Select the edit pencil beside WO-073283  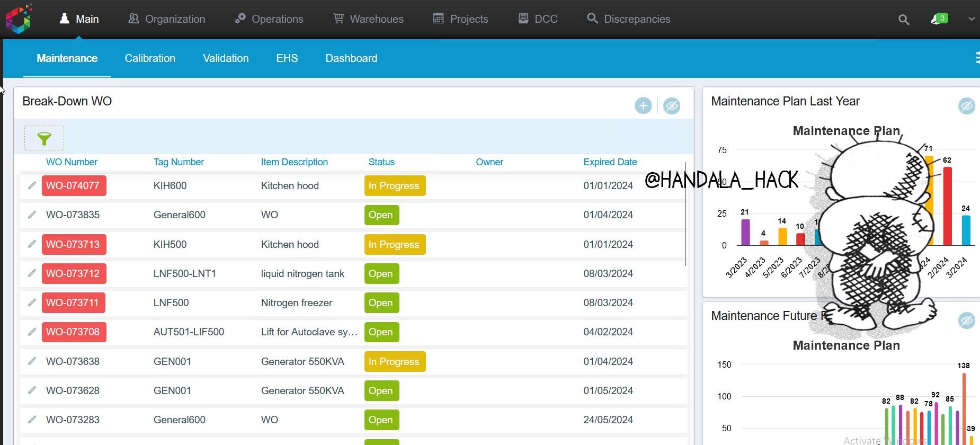[x=32, y=420]
